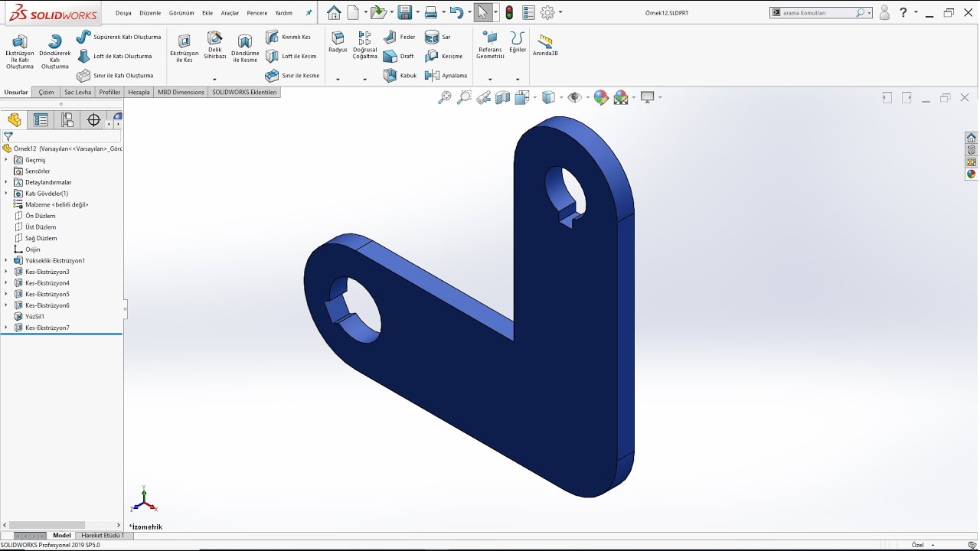Go back to the previous view

(x=483, y=97)
